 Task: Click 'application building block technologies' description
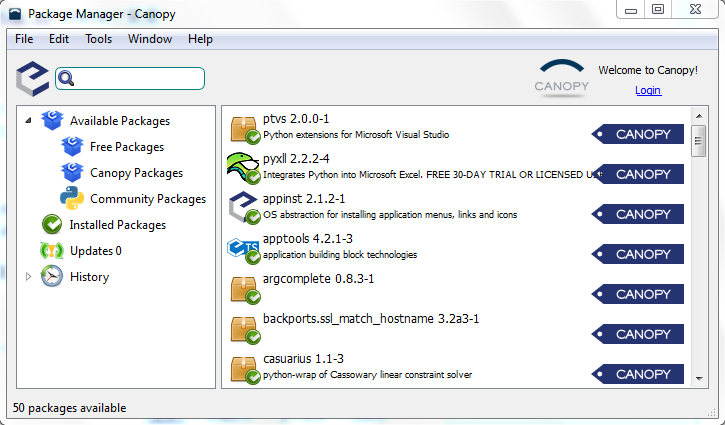pyautogui.click(x=340, y=254)
